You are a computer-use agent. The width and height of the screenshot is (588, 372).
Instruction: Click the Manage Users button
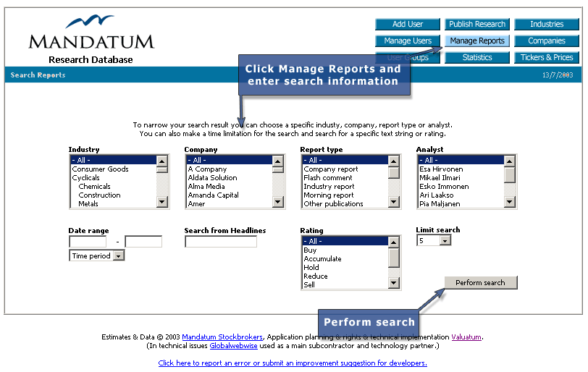[407, 41]
